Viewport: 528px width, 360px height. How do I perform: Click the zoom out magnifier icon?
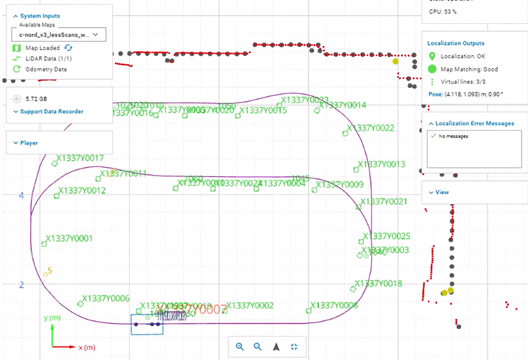coord(258,347)
